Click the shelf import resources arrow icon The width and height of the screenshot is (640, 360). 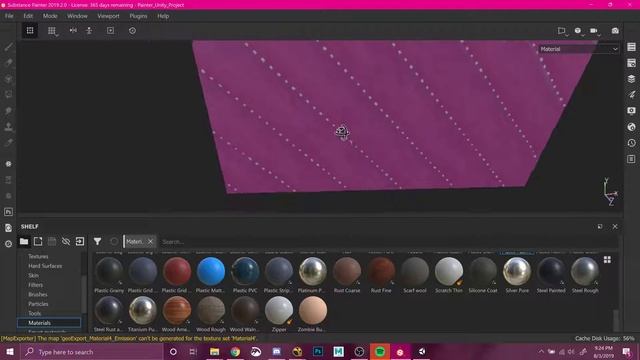80,242
